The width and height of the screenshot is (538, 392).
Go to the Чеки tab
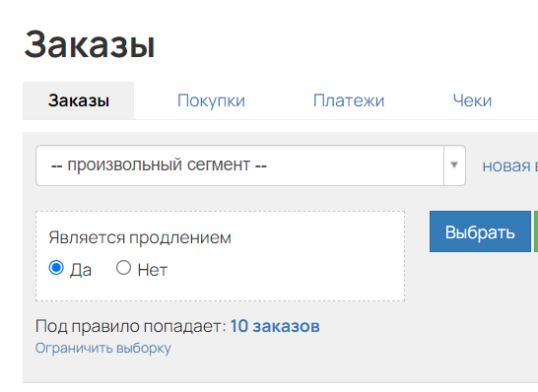click(472, 100)
